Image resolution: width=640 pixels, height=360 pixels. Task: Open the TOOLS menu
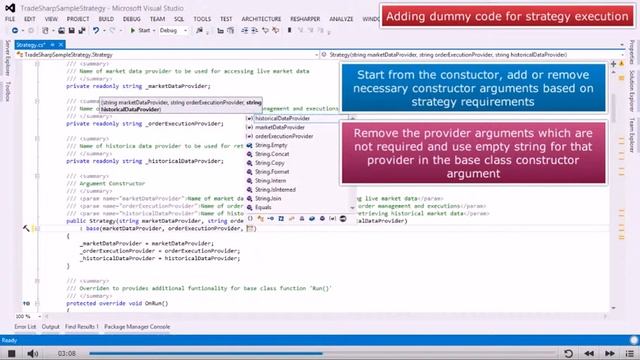[x=202, y=19]
